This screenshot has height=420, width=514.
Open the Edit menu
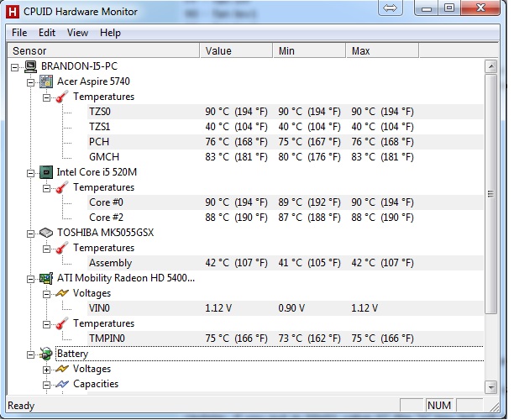tap(47, 33)
